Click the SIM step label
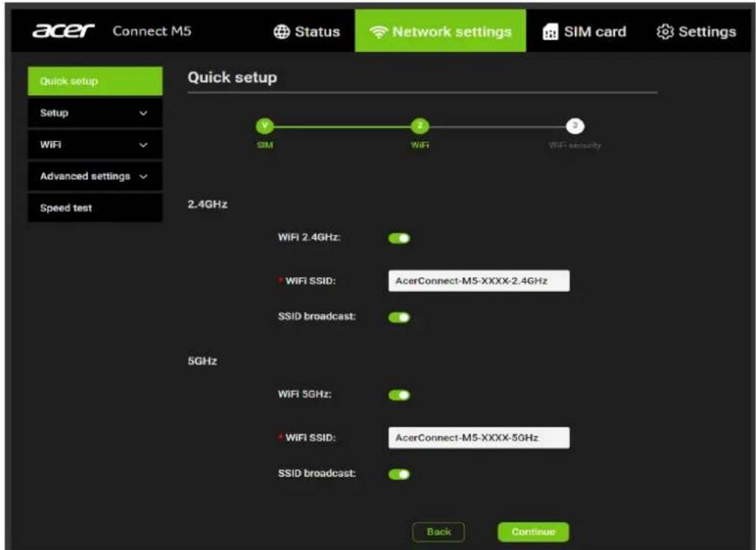 click(264, 145)
